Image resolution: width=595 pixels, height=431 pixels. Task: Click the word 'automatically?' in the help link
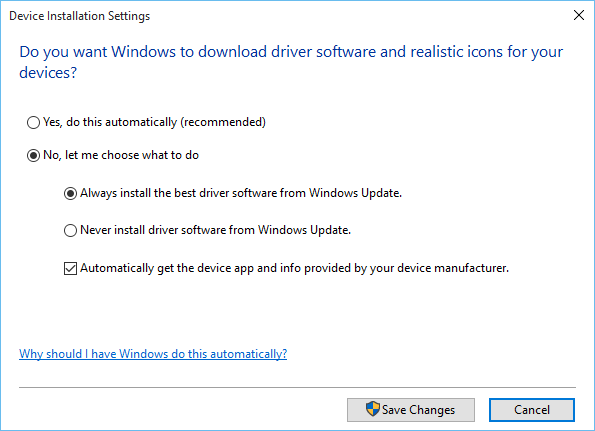249,354
